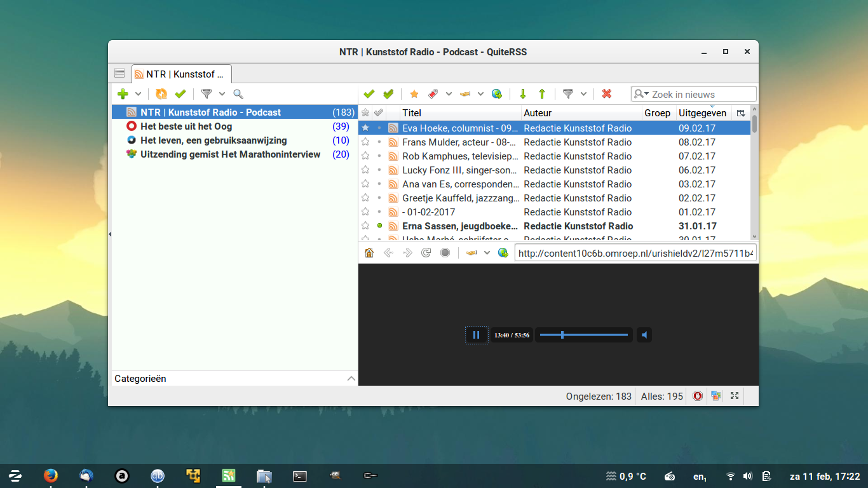
Task: Seek on the audio progress slider
Action: [x=584, y=335]
